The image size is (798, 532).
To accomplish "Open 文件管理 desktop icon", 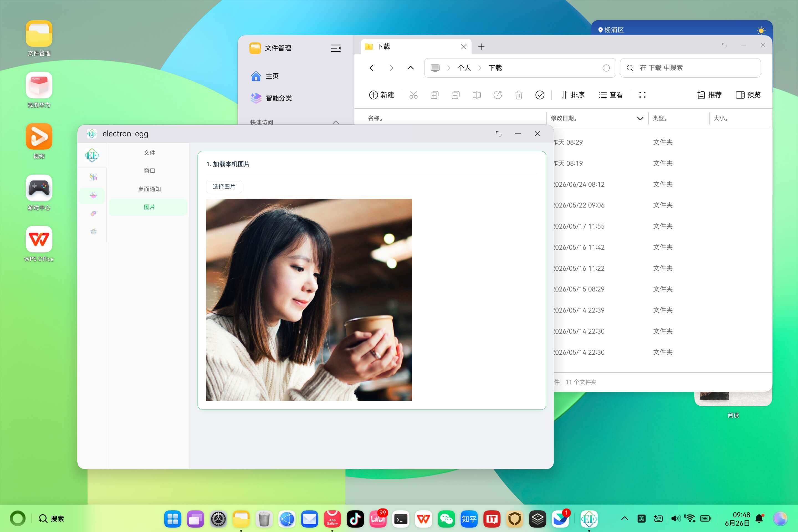I will pos(39,38).
